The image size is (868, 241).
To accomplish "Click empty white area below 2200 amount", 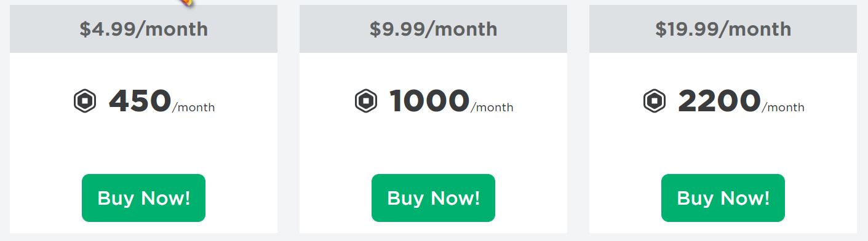I will pos(723,144).
